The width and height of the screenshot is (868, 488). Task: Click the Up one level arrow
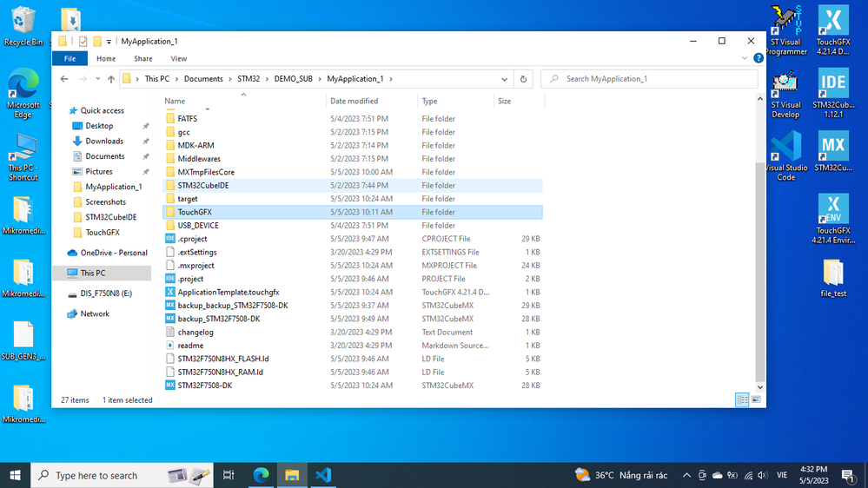point(111,79)
